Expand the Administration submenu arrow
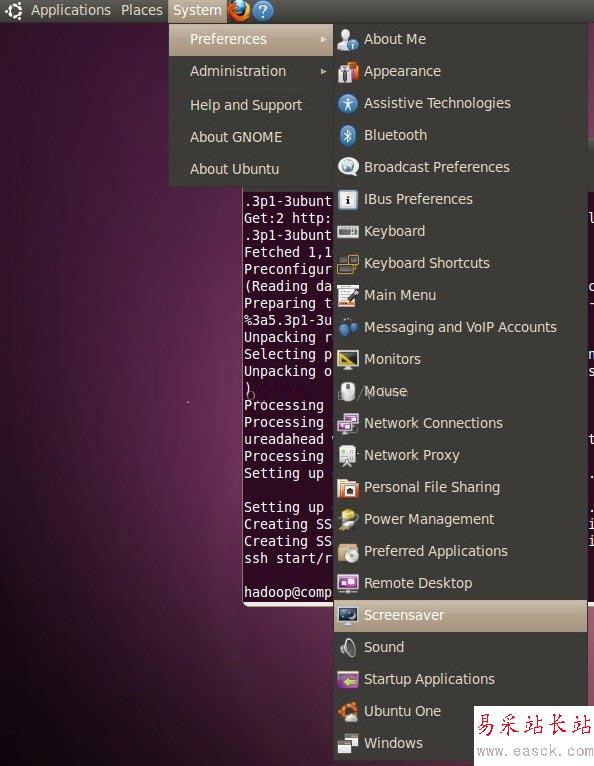The image size is (594, 766). pyautogui.click(x=323, y=71)
